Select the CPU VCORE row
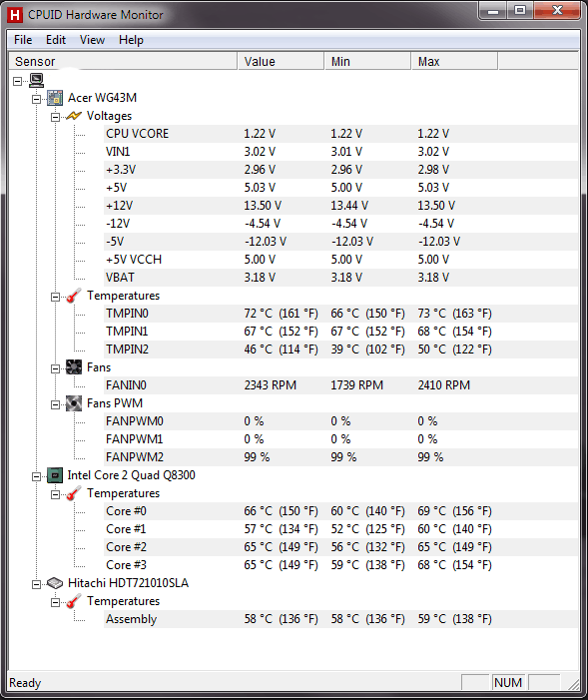588x700 pixels. [x=341, y=134]
